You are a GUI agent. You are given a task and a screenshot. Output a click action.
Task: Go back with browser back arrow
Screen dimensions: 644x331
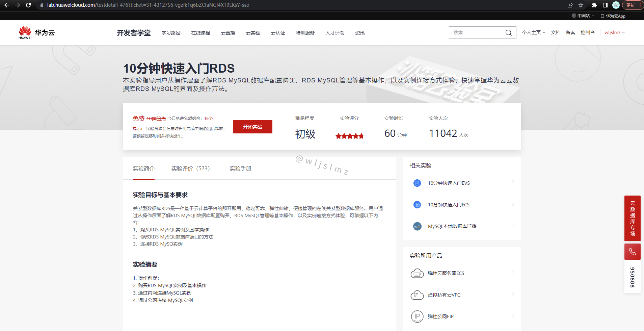7,5
